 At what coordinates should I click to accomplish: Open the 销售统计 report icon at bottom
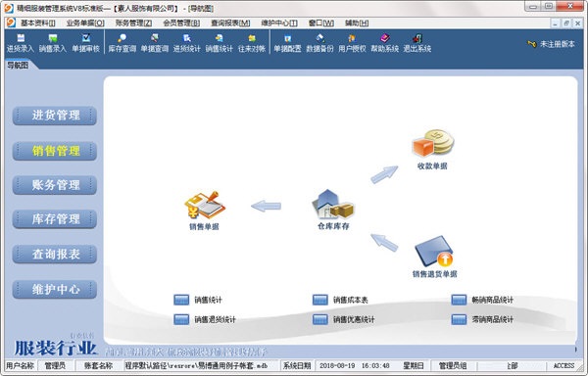tap(181, 300)
